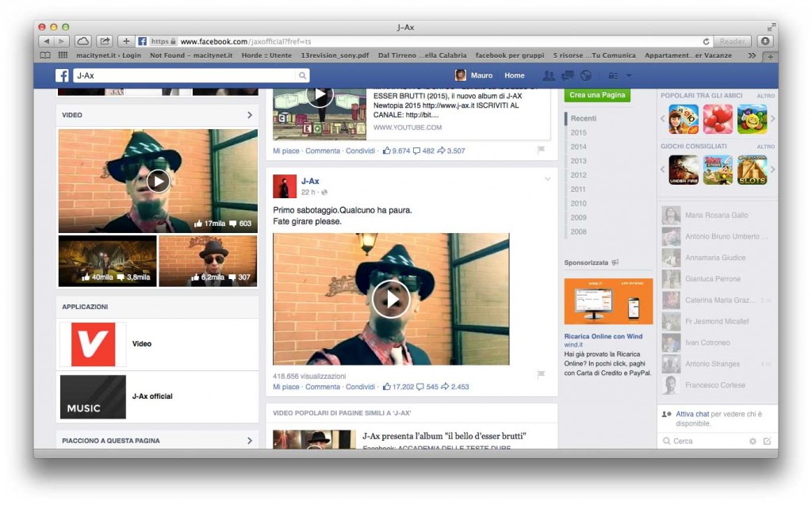Viewport: 812px width, 505px height.
Task: Click Mi piace on the 22 h post
Action: click(285, 387)
